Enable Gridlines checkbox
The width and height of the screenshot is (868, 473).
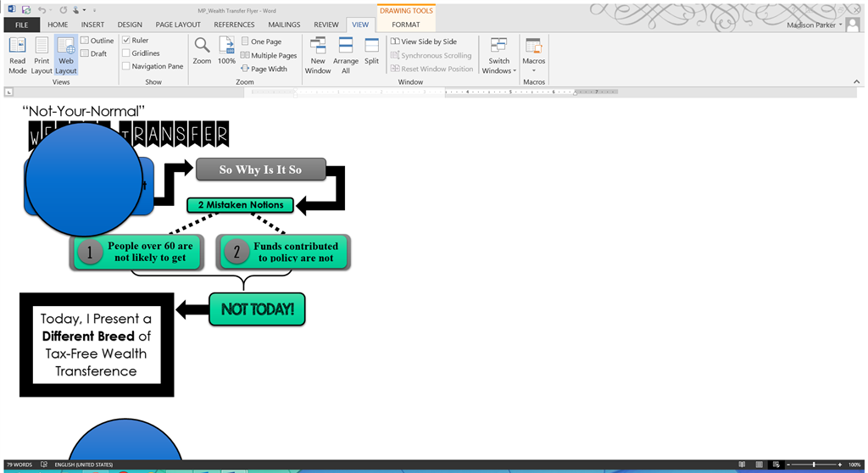(x=126, y=53)
